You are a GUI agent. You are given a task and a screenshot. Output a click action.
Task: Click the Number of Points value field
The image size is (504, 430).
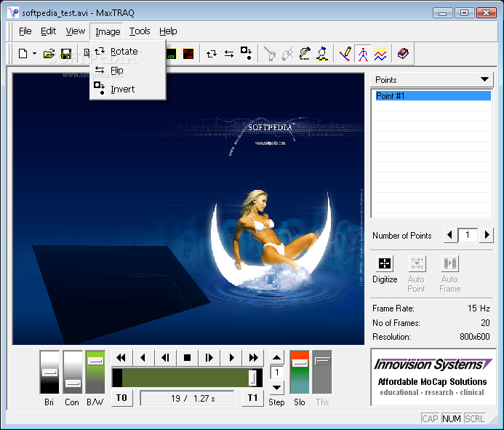click(x=468, y=235)
